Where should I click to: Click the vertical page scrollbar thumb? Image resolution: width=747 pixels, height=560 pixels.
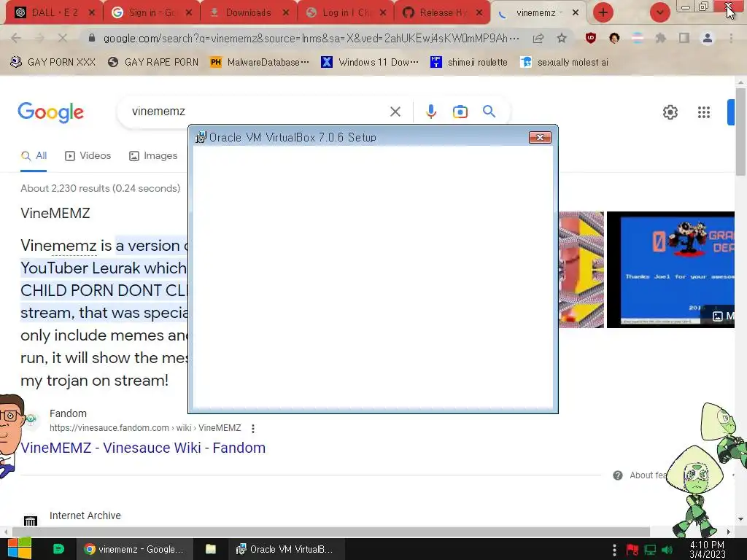click(741, 132)
